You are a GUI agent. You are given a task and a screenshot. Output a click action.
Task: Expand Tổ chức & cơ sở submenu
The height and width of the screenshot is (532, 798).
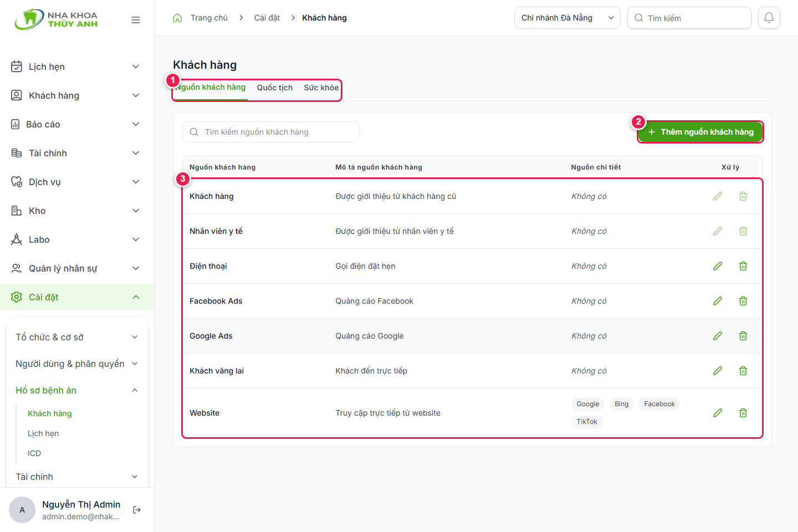tap(76, 337)
